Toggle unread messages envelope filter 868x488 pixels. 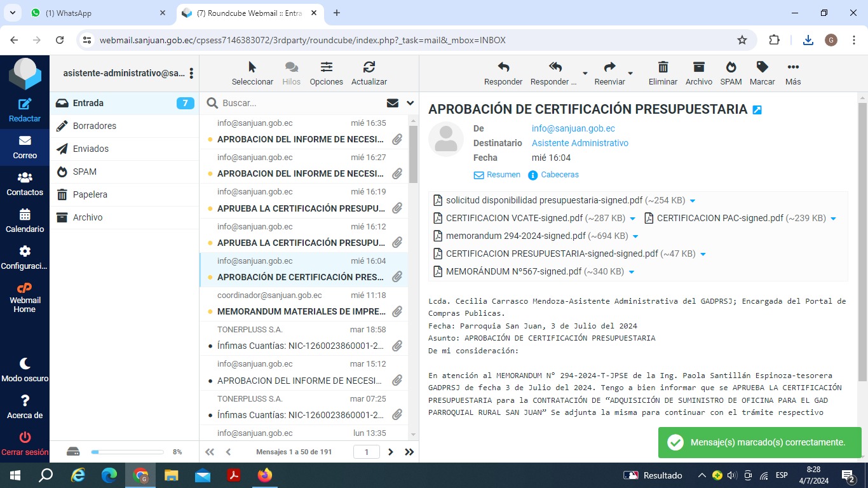[x=392, y=103]
